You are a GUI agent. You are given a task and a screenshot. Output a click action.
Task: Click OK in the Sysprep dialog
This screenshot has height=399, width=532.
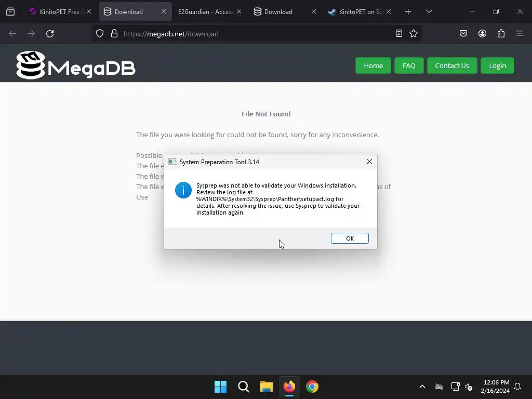(x=350, y=238)
